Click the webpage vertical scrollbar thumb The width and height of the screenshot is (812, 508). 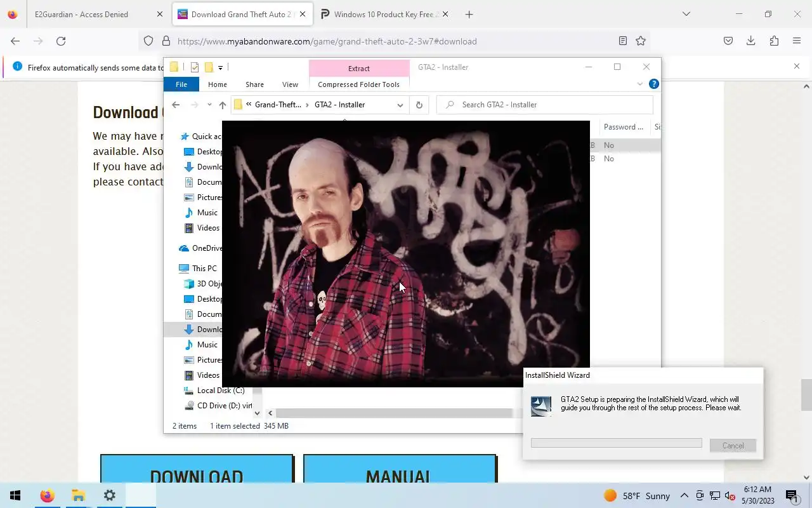click(806, 394)
